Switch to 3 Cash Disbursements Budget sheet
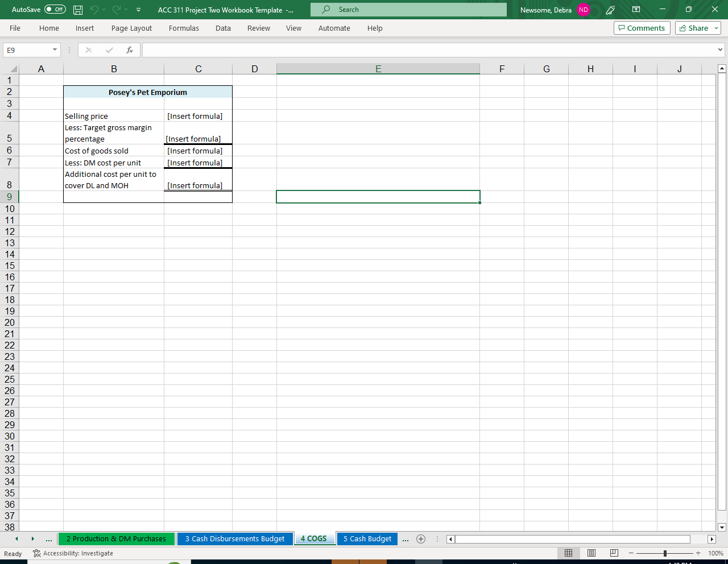 tap(235, 538)
